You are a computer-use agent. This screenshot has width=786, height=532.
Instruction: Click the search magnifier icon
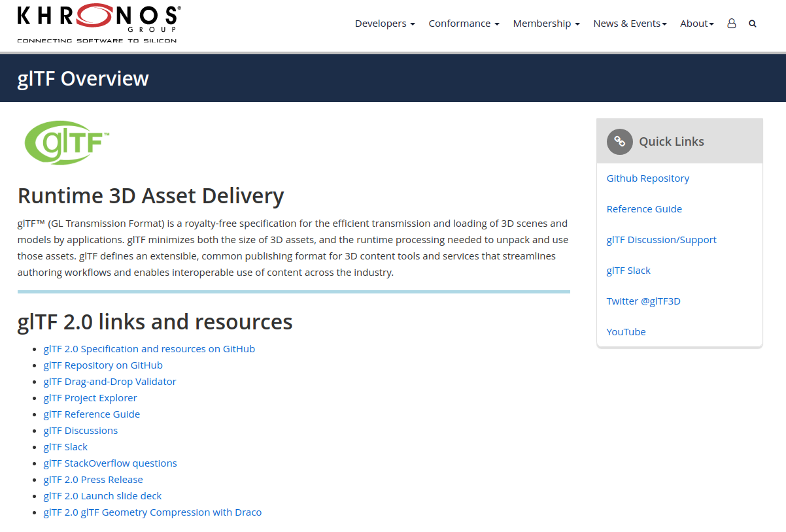pos(753,24)
